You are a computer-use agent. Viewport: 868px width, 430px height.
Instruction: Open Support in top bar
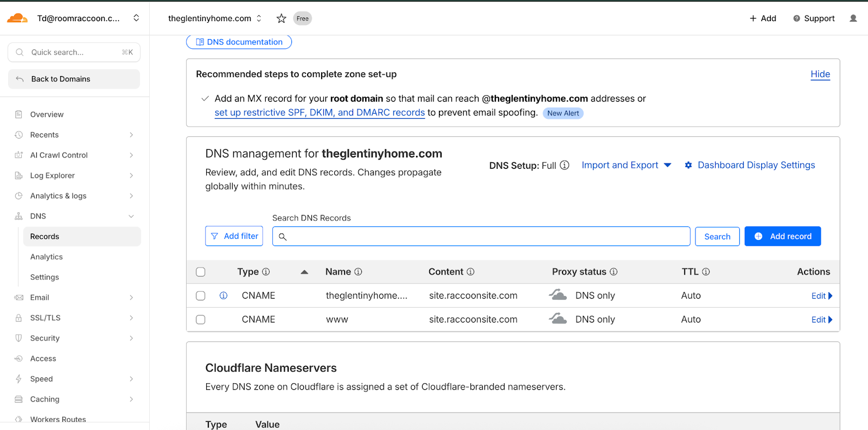[814, 18]
